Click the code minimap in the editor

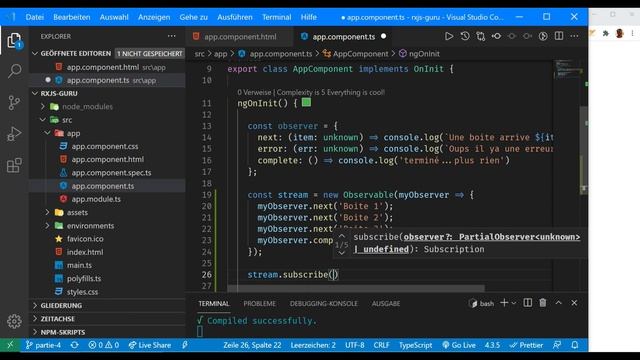[x=568, y=70]
